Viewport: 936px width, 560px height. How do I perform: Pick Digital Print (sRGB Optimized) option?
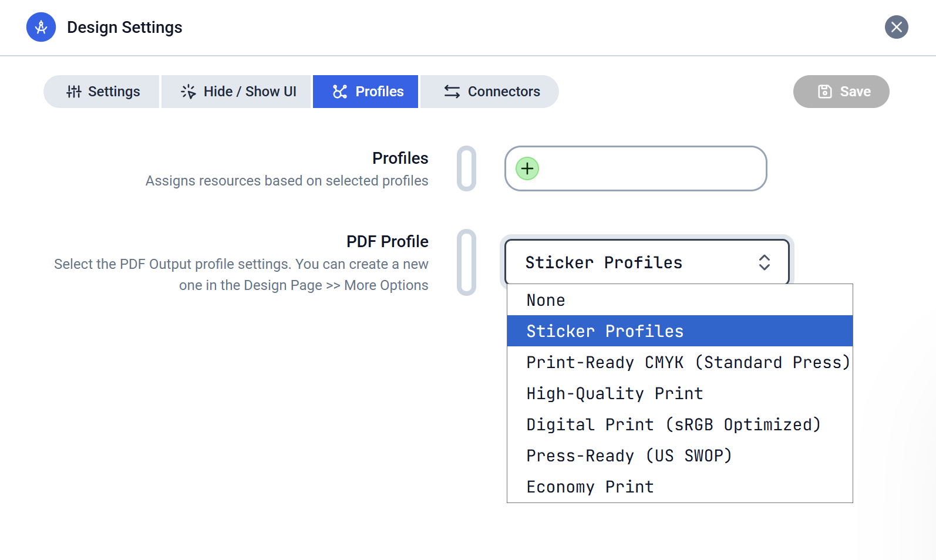(673, 424)
